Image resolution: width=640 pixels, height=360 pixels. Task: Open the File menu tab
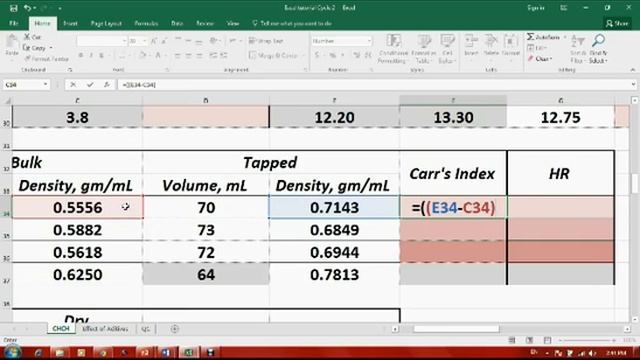(x=14, y=23)
